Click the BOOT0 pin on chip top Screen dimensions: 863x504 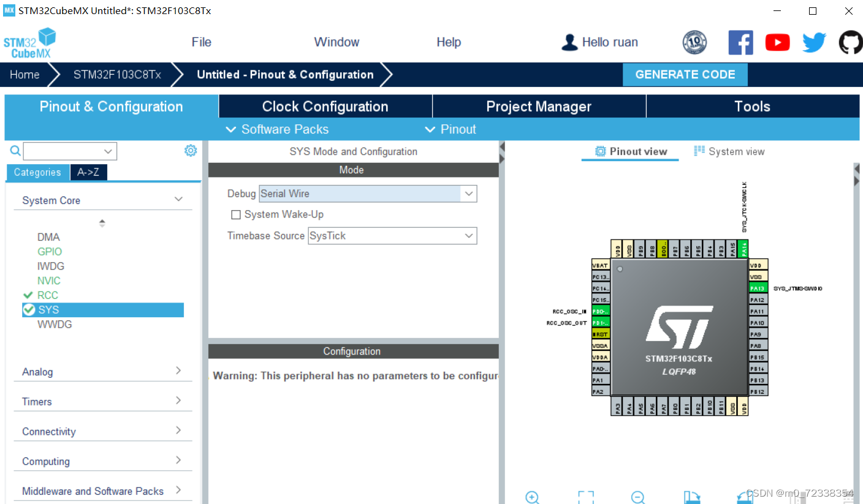pyautogui.click(x=663, y=249)
